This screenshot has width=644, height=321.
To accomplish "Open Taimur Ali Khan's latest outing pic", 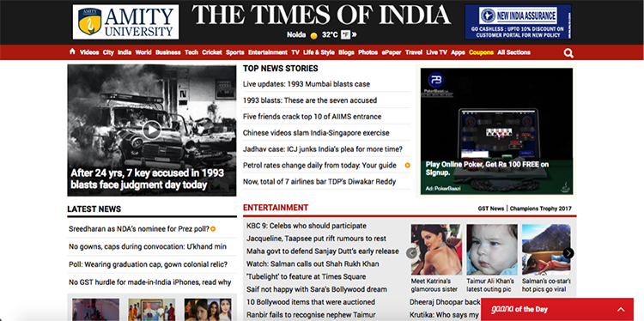I will pyautogui.click(x=492, y=249).
